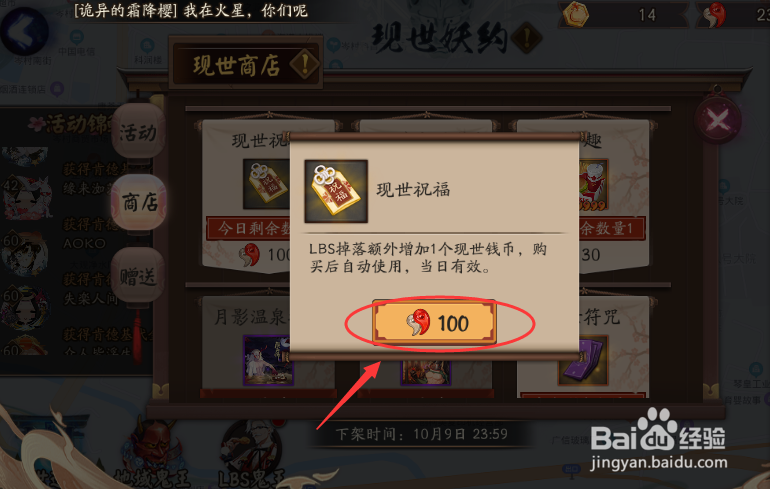Click the 现世祝福 shop card talisman icon

click(x=266, y=184)
